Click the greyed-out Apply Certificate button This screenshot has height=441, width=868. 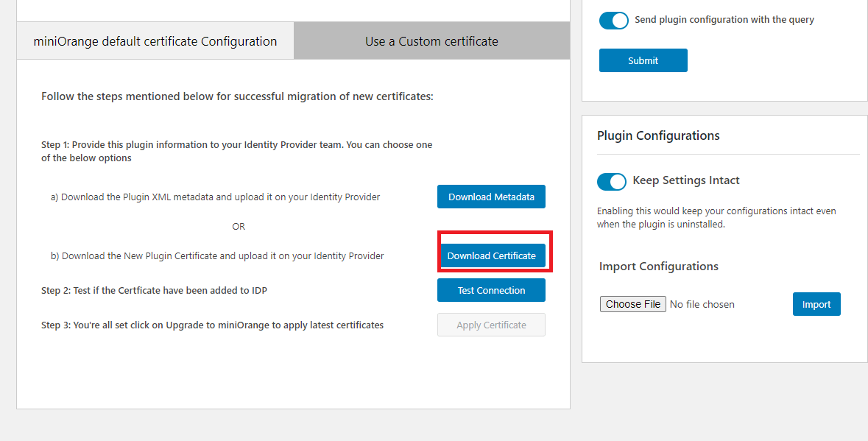491,325
